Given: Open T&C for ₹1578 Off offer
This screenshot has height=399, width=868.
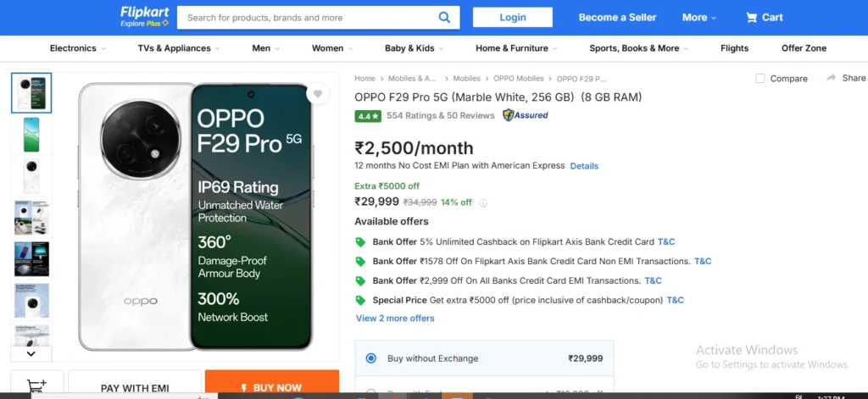Looking at the screenshot, I should (703, 261).
